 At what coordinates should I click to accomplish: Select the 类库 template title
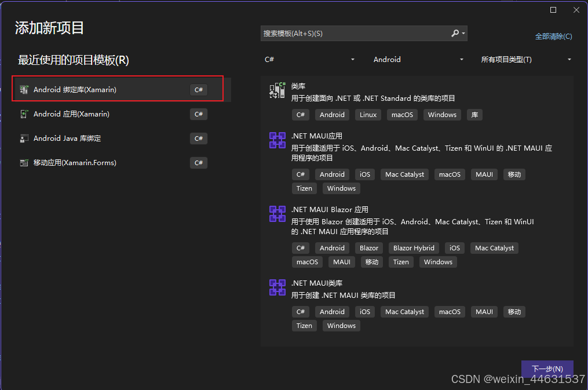[x=298, y=86]
